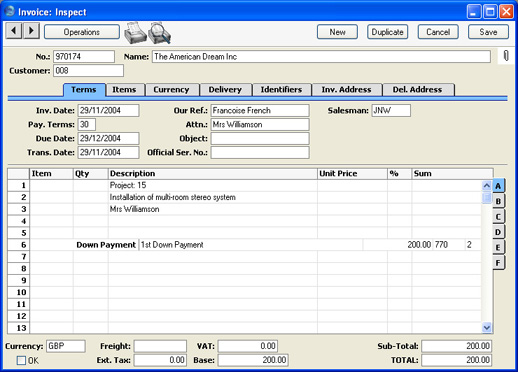The width and height of the screenshot is (518, 372).
Task: Save the invoice
Action: point(488,32)
